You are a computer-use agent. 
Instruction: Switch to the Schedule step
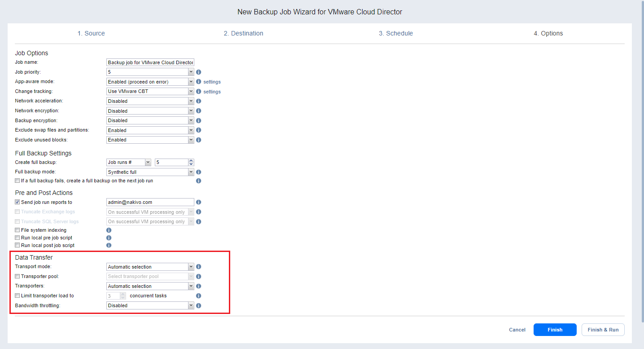tap(395, 33)
